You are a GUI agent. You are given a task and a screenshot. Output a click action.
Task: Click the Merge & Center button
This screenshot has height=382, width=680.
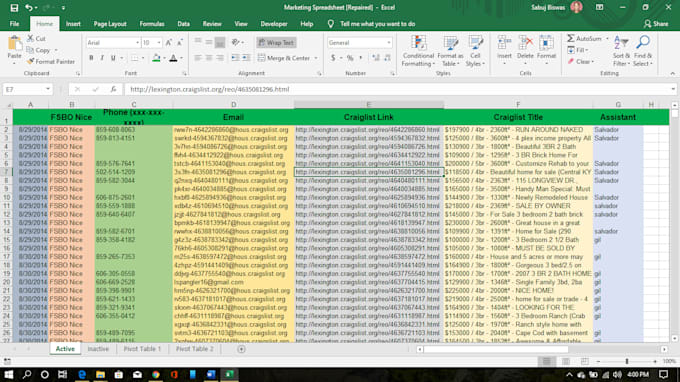(284, 58)
